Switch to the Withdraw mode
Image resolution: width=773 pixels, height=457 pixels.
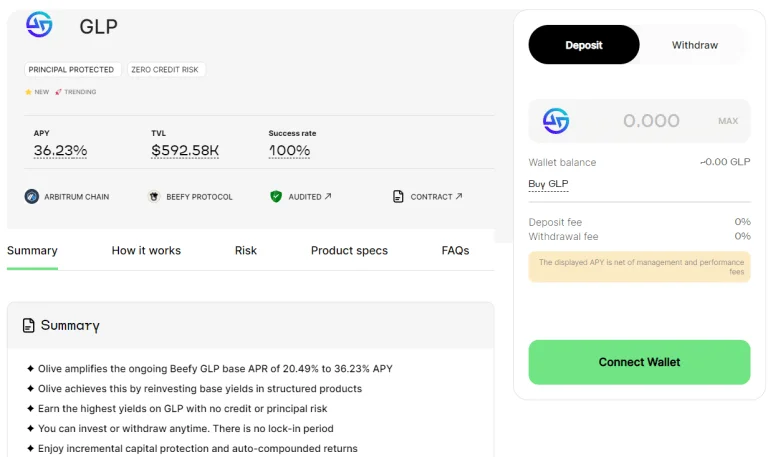tap(695, 45)
